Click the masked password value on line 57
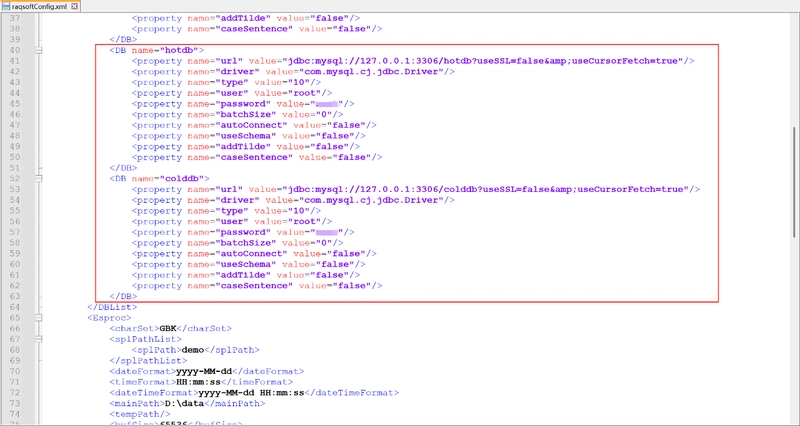The image size is (800, 426). click(327, 232)
